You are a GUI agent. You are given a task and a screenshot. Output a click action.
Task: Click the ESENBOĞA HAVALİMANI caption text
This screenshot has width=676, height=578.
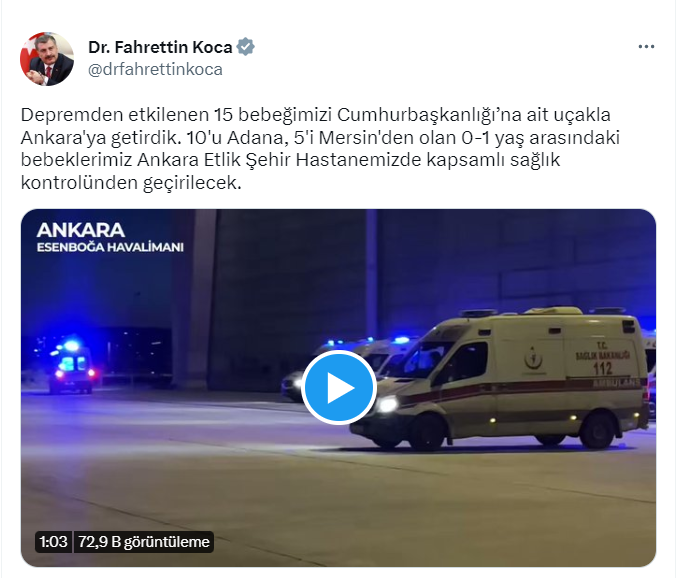coord(110,247)
